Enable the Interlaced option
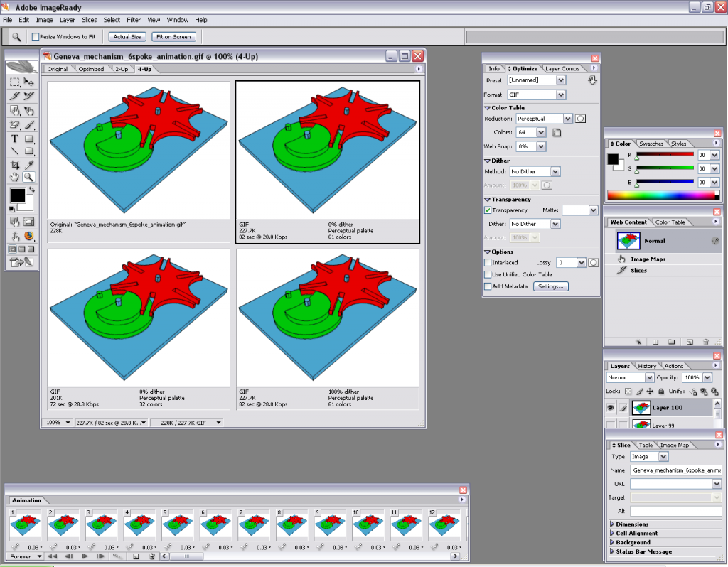 click(x=488, y=262)
